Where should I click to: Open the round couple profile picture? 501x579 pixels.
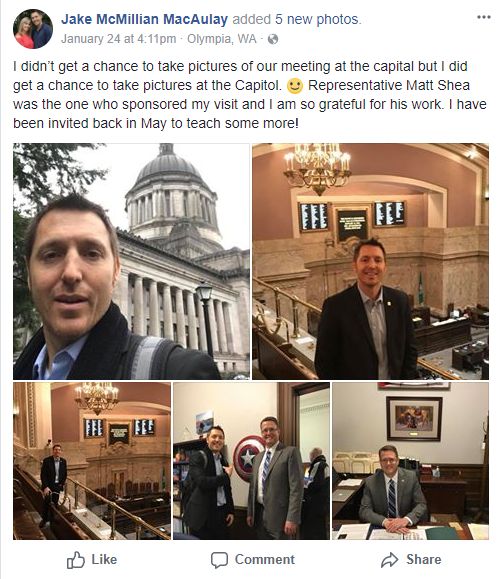click(x=33, y=29)
